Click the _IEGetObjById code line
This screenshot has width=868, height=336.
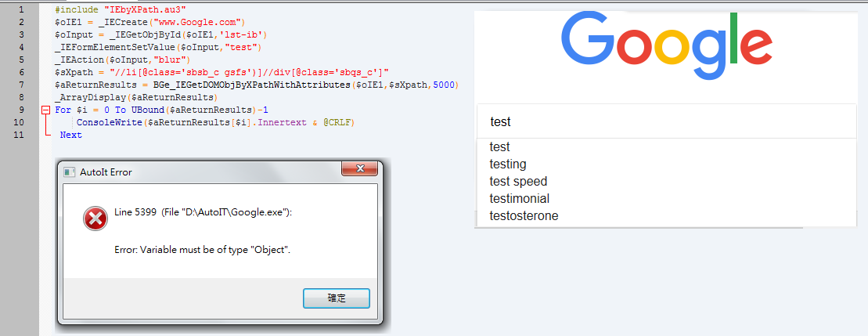(x=162, y=35)
